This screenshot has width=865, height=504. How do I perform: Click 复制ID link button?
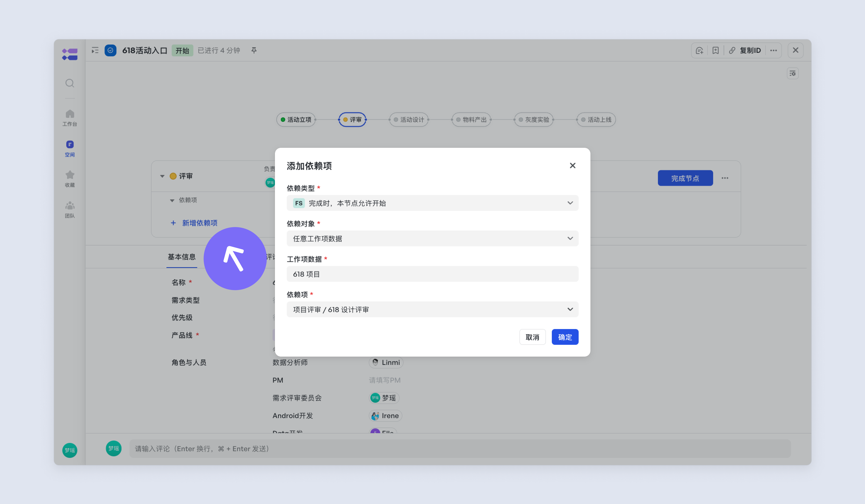(744, 50)
